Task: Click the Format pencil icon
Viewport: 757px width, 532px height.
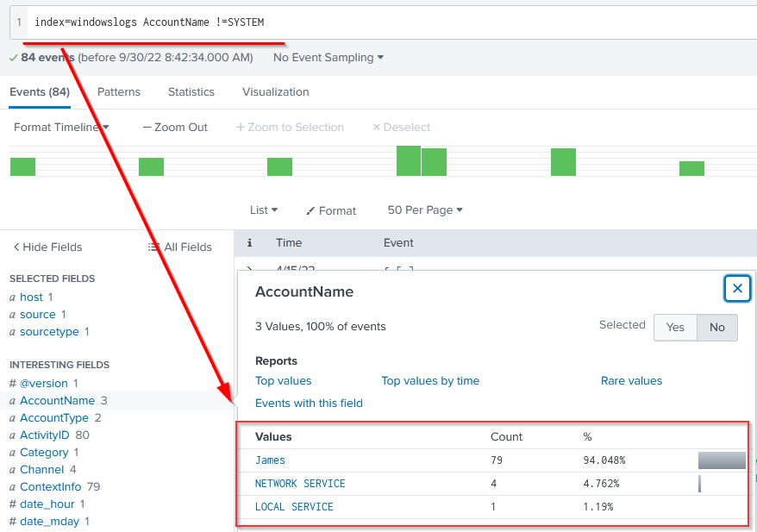Action: [x=311, y=211]
